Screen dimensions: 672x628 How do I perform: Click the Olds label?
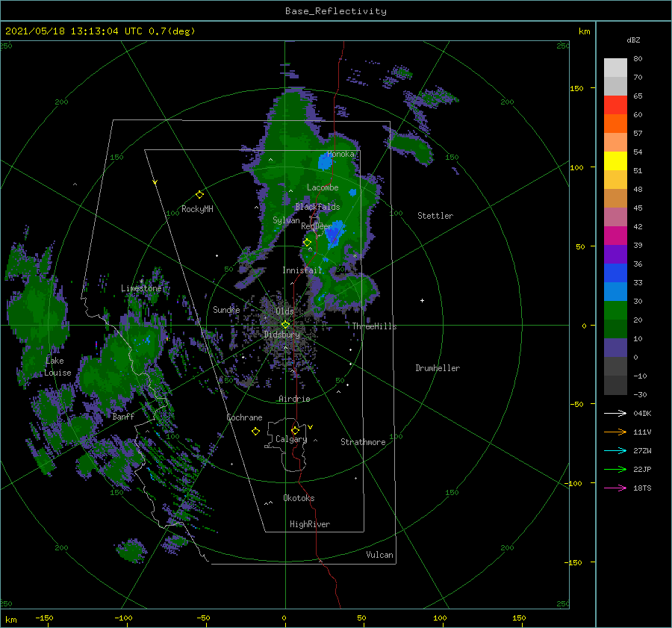[x=284, y=311]
